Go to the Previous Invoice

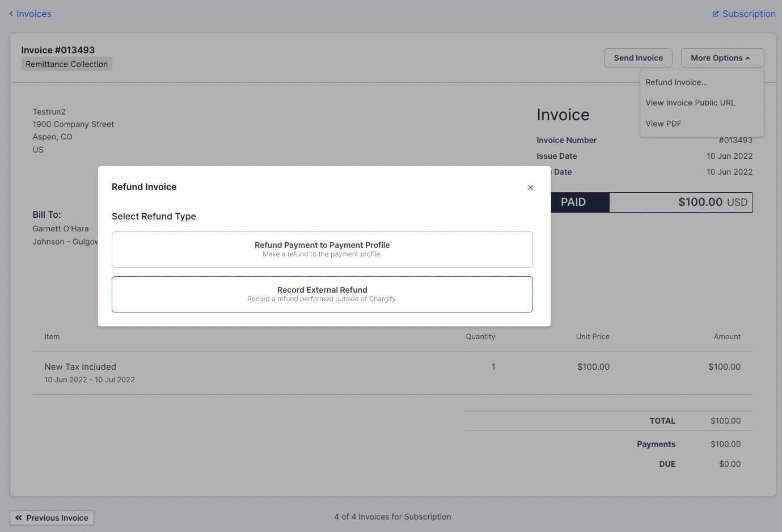point(52,518)
